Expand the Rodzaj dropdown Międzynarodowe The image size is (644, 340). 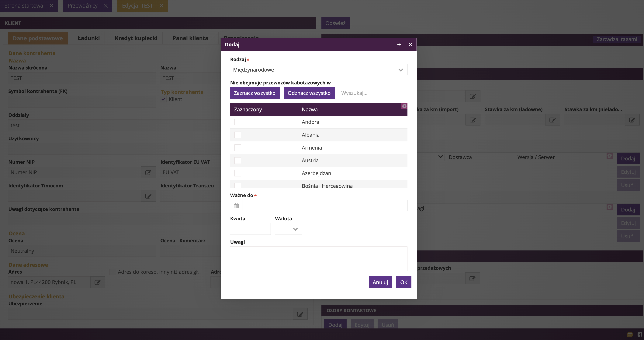[318, 70]
